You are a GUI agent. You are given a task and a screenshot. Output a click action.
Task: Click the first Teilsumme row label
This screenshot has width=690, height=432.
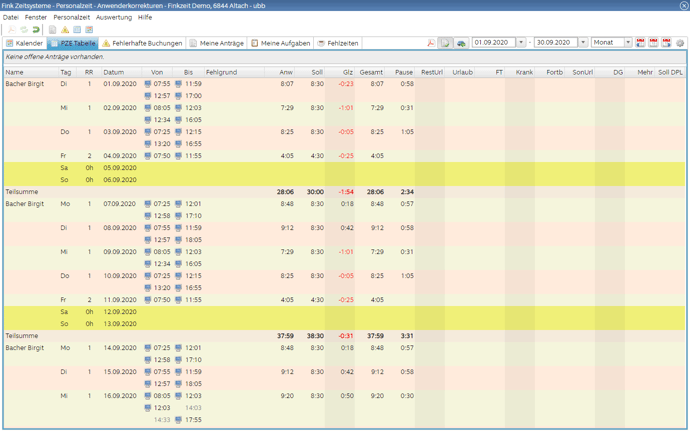coord(22,192)
